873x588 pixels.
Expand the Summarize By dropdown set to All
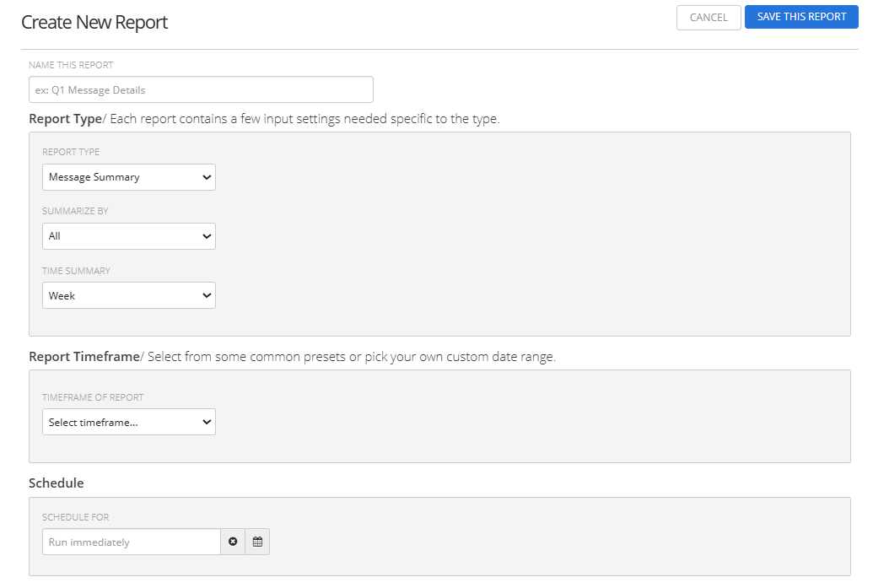(129, 236)
